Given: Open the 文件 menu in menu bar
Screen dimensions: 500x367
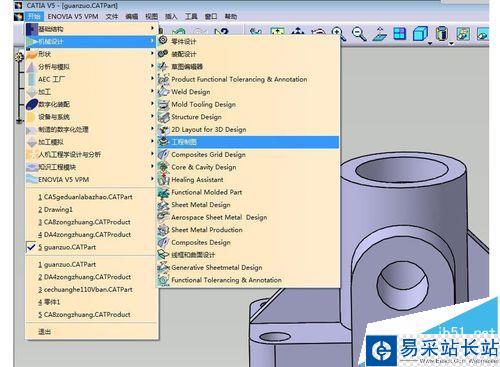Looking at the screenshot, I should tap(112, 16).
